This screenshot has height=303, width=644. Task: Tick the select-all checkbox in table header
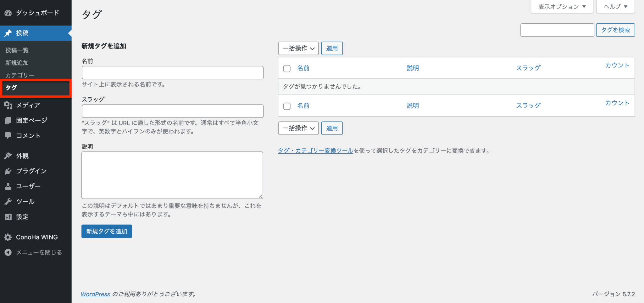click(287, 68)
